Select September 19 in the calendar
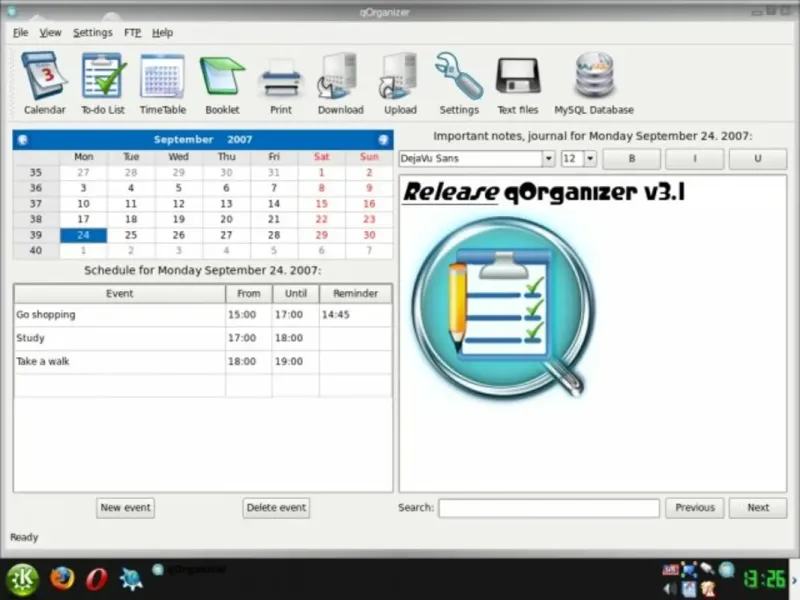The height and width of the screenshot is (600, 800). point(179,219)
